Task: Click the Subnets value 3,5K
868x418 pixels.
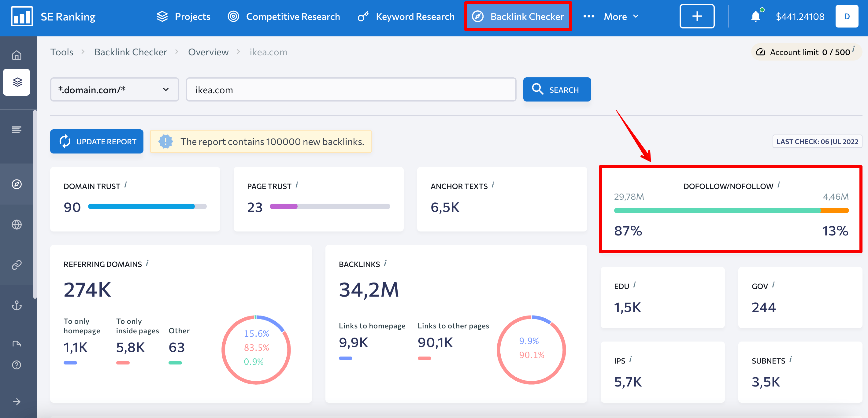Action: click(766, 382)
